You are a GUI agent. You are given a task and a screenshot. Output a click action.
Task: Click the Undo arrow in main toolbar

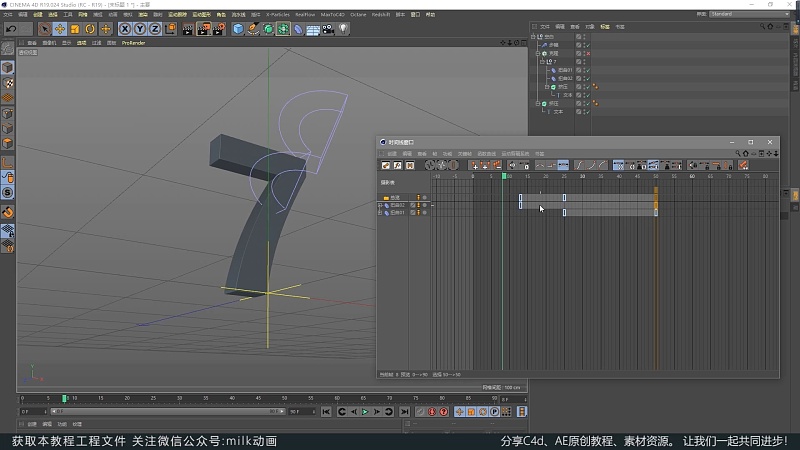(x=11, y=29)
